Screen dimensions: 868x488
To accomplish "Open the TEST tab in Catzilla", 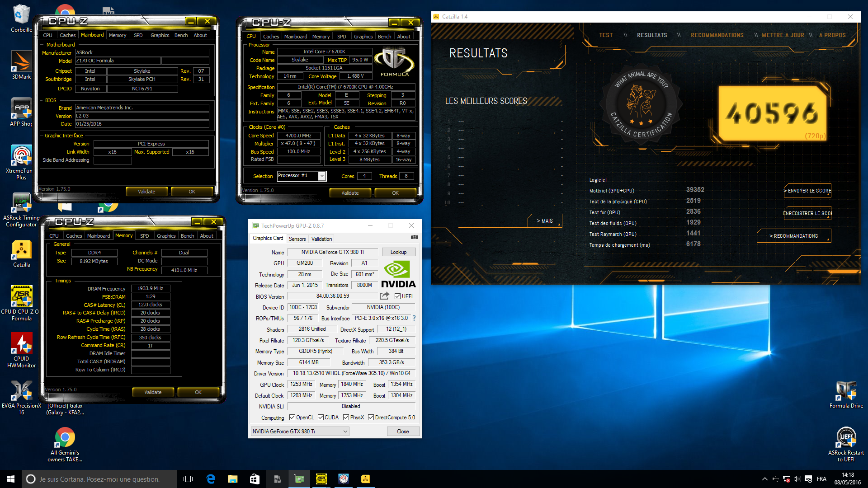I will [x=606, y=35].
